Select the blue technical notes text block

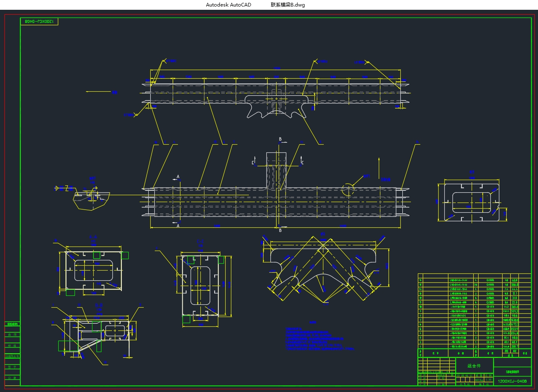(320, 339)
